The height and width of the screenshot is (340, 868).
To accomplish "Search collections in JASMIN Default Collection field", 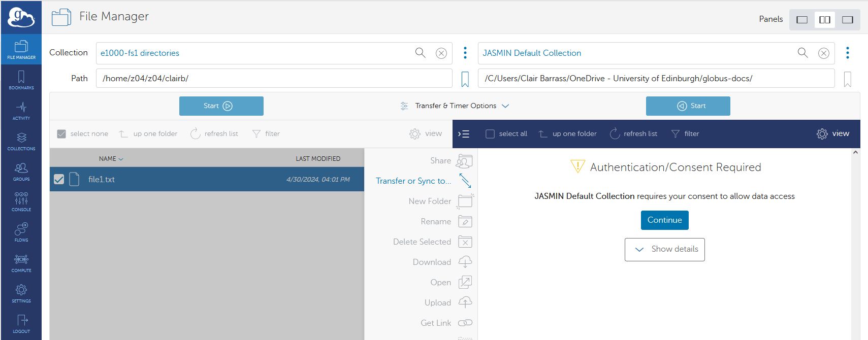I will coord(803,53).
